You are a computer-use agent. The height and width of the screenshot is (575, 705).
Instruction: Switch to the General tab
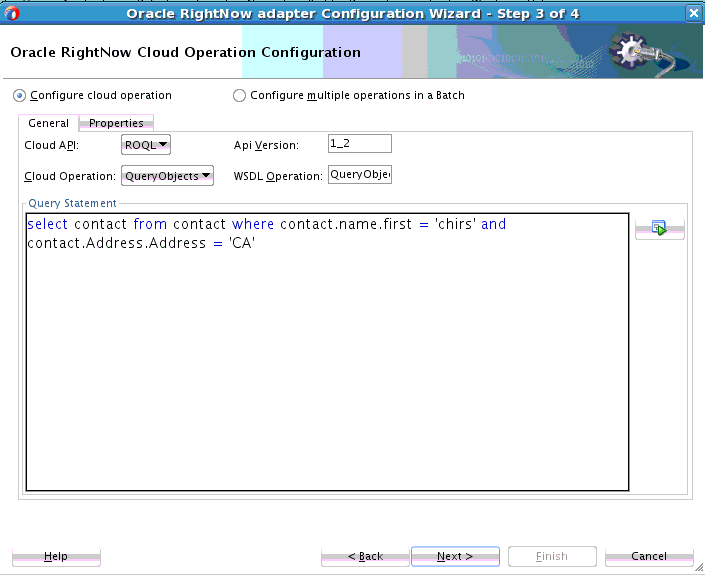[49, 123]
